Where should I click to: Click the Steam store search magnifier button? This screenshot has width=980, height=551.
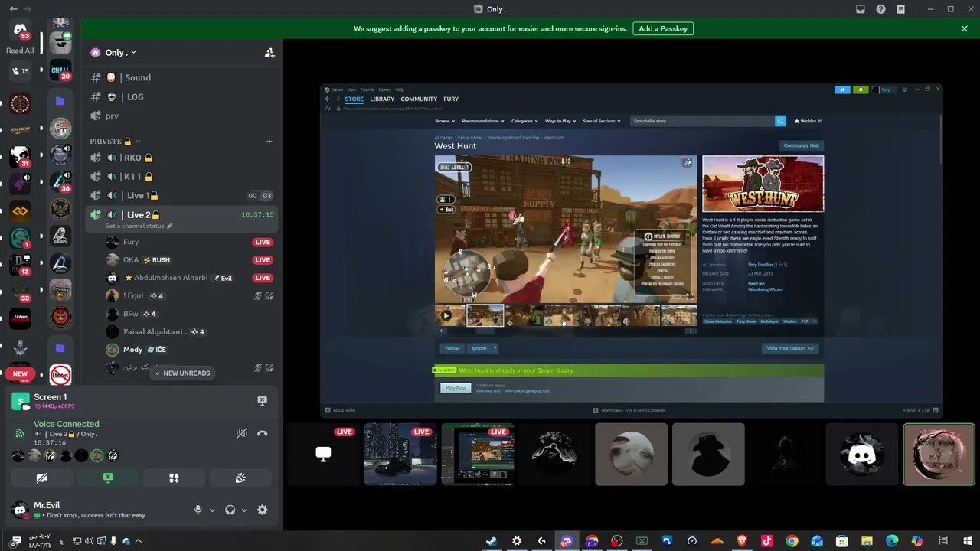pyautogui.click(x=780, y=121)
